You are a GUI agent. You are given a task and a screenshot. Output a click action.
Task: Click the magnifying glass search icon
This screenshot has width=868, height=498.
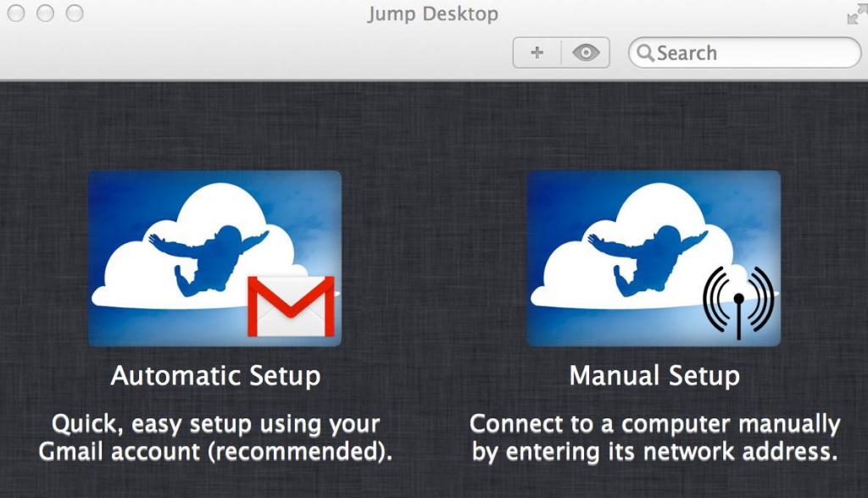coord(645,53)
